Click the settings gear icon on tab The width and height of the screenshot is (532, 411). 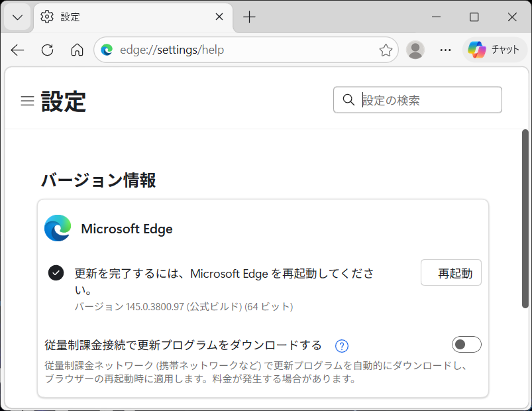(x=47, y=17)
